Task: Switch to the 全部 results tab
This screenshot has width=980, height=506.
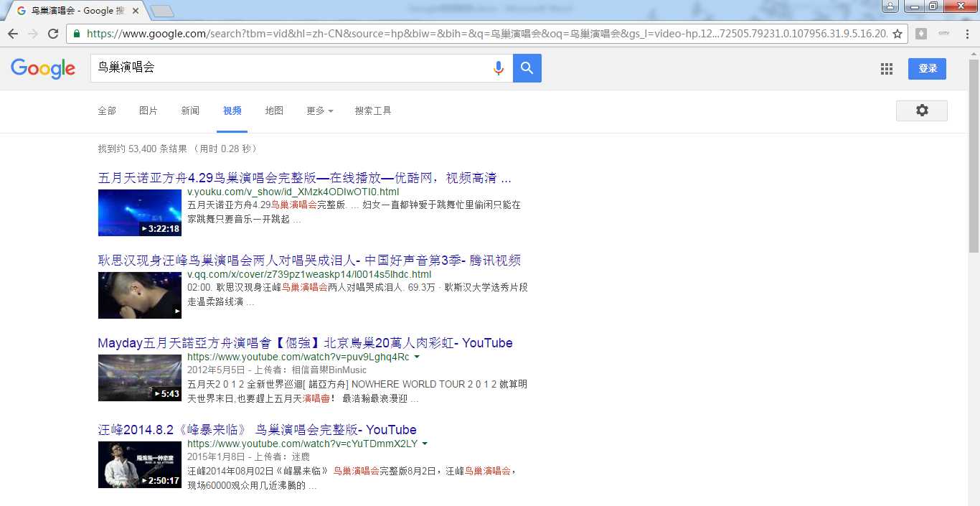Action: pyautogui.click(x=107, y=111)
